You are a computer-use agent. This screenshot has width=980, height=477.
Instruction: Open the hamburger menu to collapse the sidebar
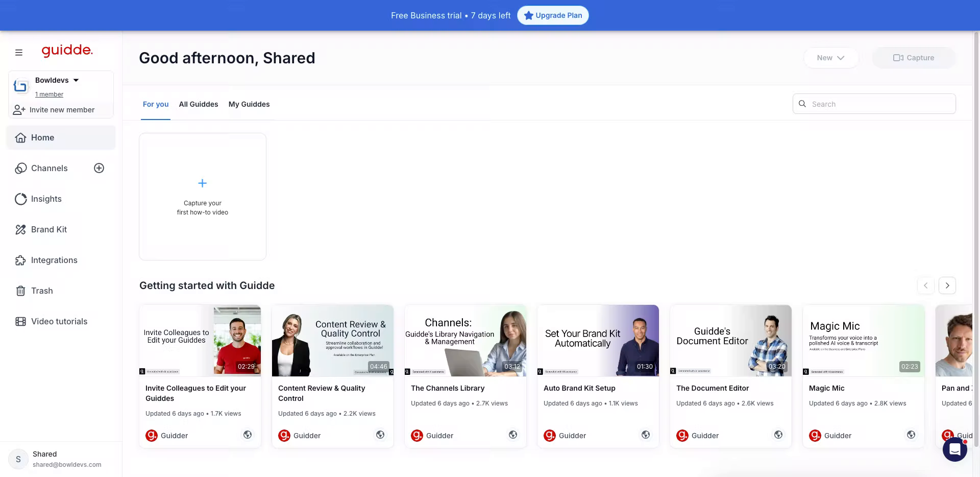19,53
